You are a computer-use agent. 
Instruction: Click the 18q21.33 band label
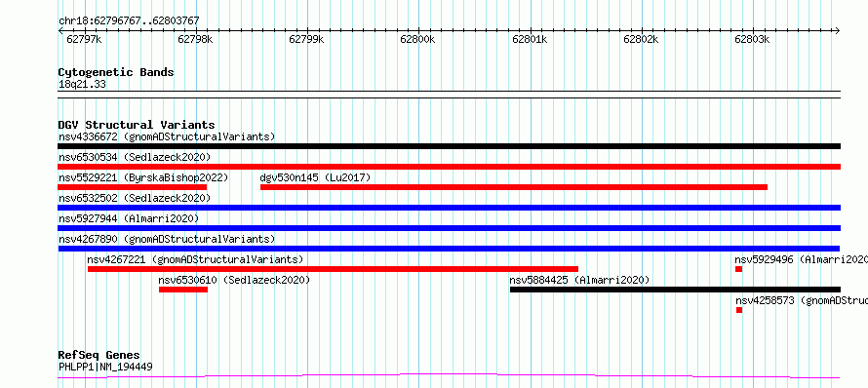82,85
